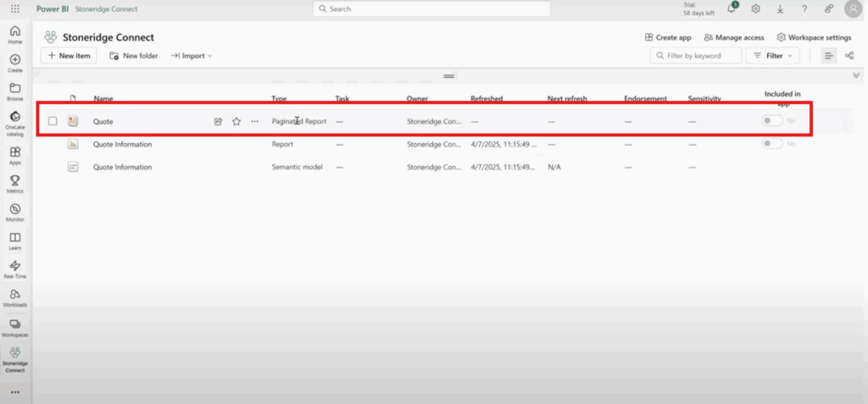868x404 pixels.
Task: Click Stoneridge Connect breadcrumb in header
Action: [106, 8]
